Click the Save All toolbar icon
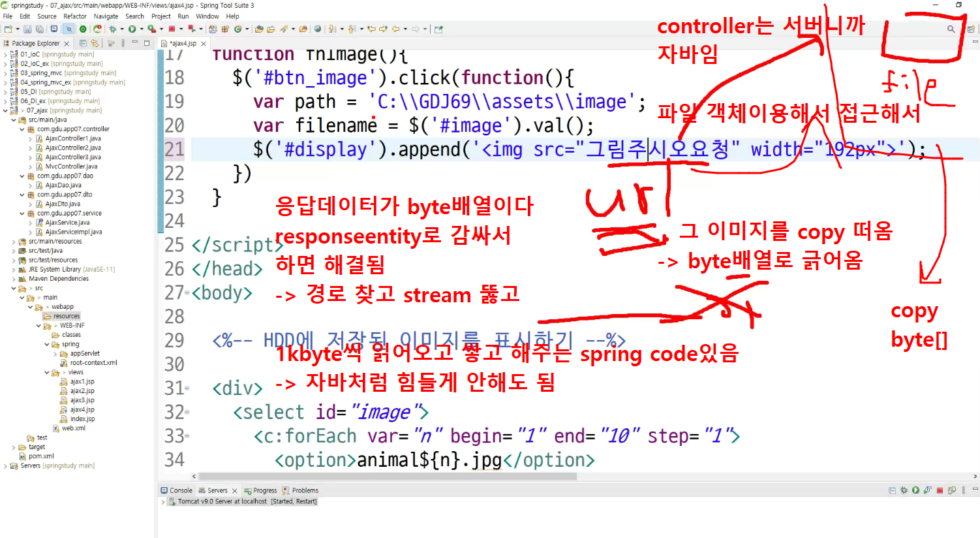 39,29
